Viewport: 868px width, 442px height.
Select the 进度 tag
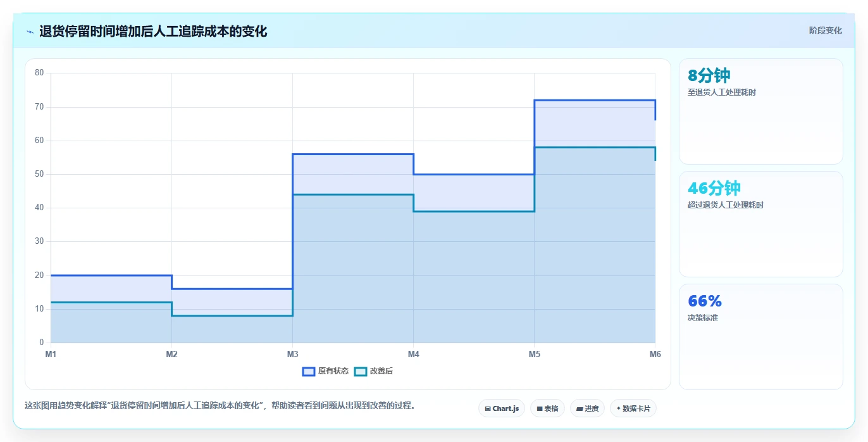click(x=587, y=408)
